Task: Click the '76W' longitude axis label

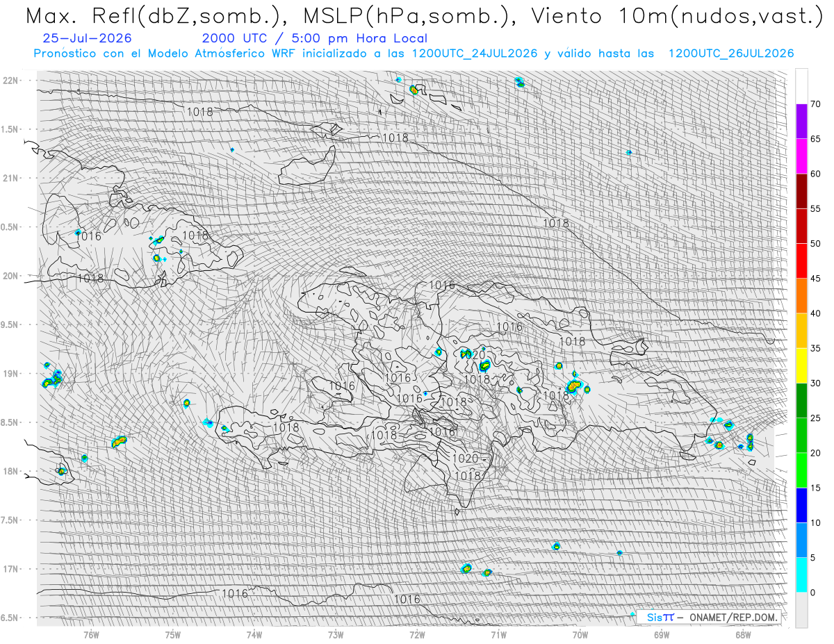Action: (91, 634)
